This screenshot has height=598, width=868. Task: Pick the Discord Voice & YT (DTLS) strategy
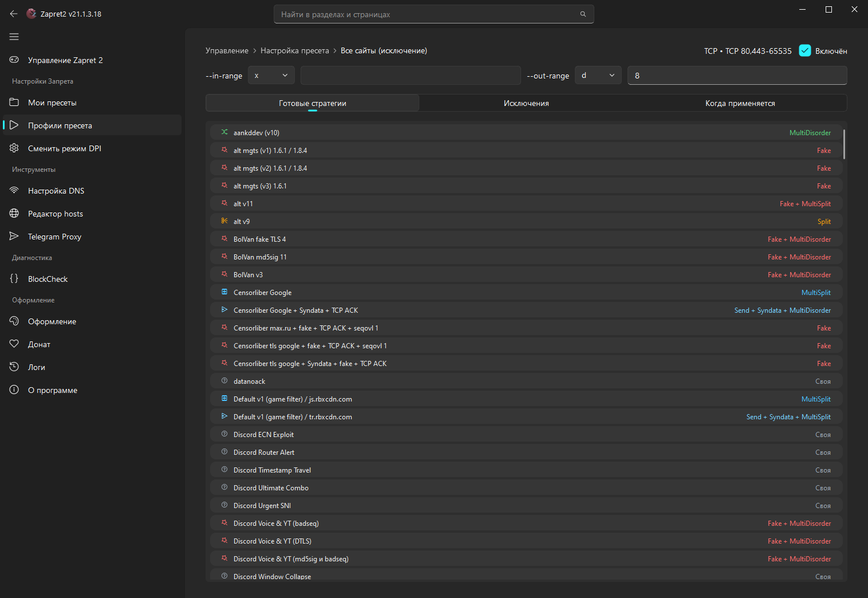point(526,541)
